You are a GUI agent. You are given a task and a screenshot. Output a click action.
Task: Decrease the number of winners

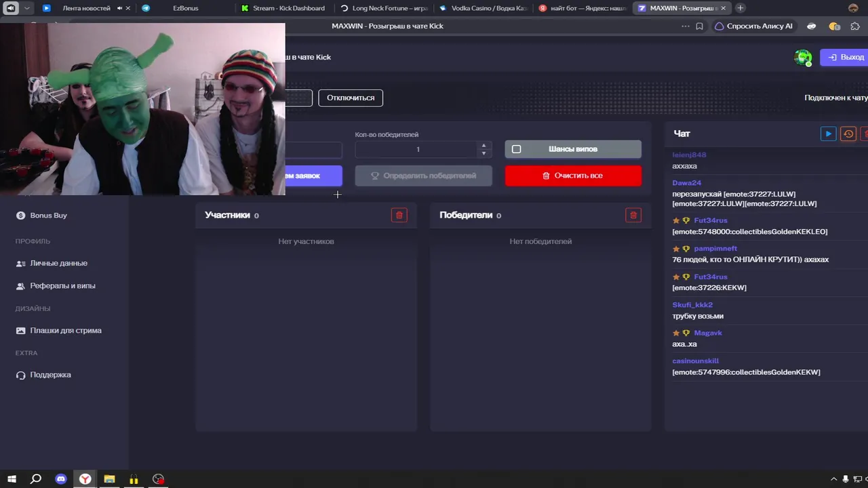484,153
